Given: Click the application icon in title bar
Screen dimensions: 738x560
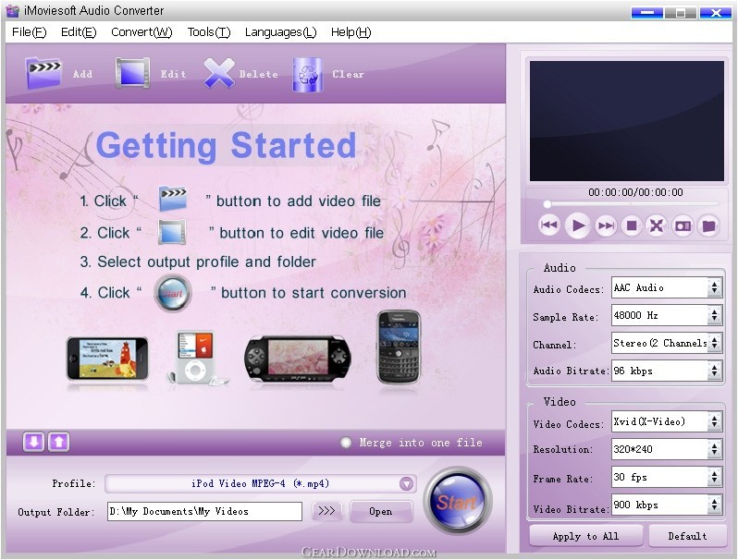Looking at the screenshot, I should click(x=12, y=10).
